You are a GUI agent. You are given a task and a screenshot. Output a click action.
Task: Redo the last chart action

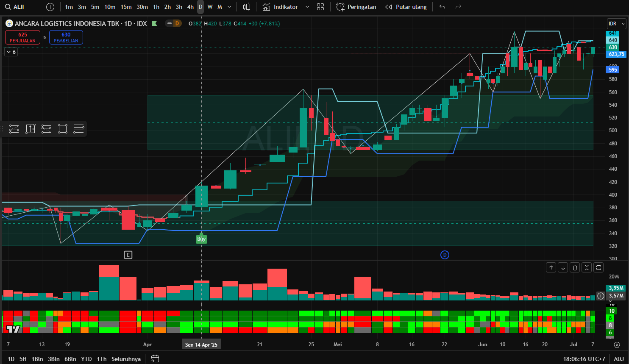coord(458,7)
